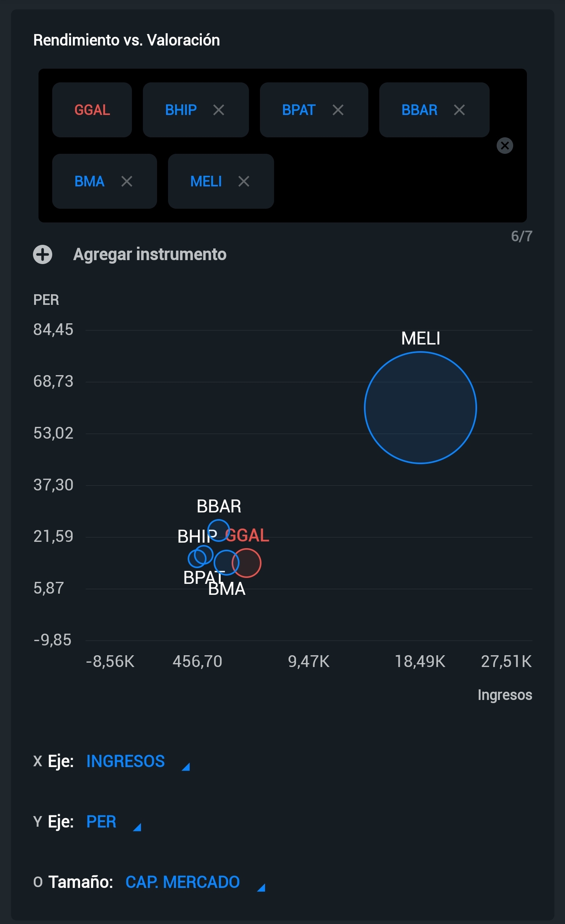This screenshot has width=565, height=924.
Task: Select the BMA bubble in chart
Action: [x=227, y=562]
